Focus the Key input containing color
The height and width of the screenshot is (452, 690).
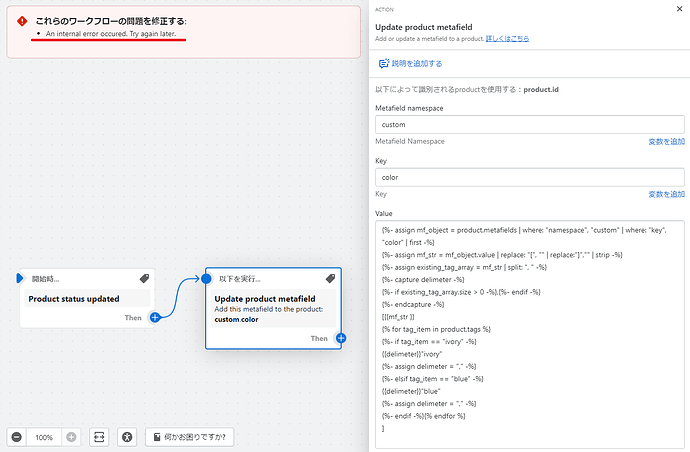529,177
